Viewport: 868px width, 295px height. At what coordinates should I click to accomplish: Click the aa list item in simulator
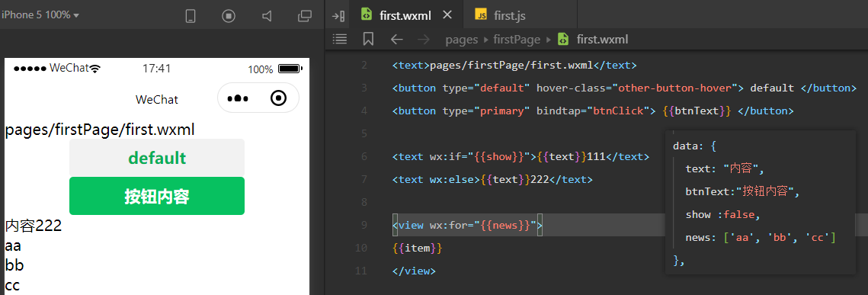tap(13, 245)
